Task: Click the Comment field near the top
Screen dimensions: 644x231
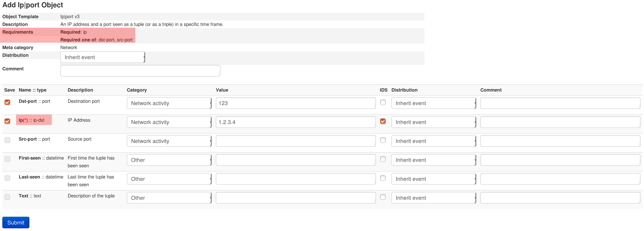Action: tap(140, 71)
